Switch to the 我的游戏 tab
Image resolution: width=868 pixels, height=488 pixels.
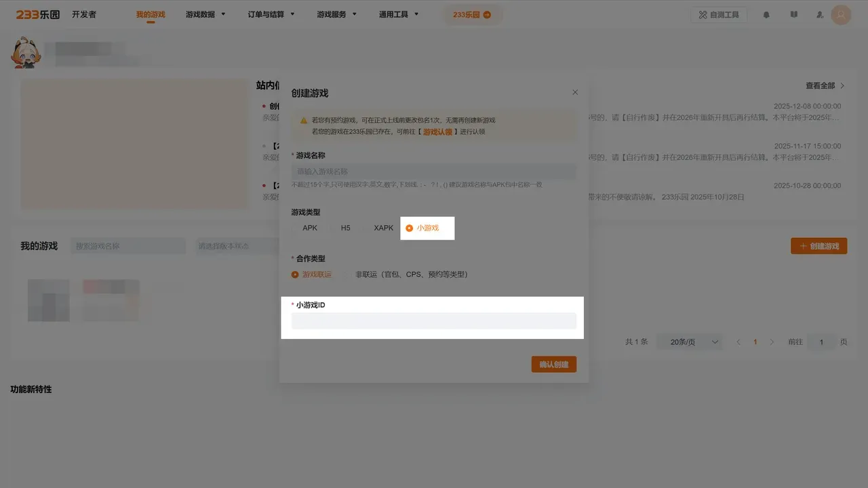tap(151, 14)
